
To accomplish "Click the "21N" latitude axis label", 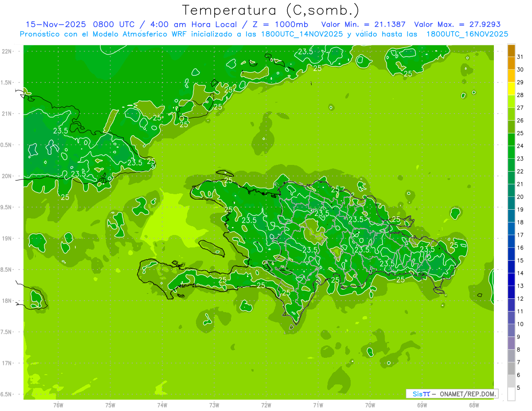I will (x=7, y=114).
